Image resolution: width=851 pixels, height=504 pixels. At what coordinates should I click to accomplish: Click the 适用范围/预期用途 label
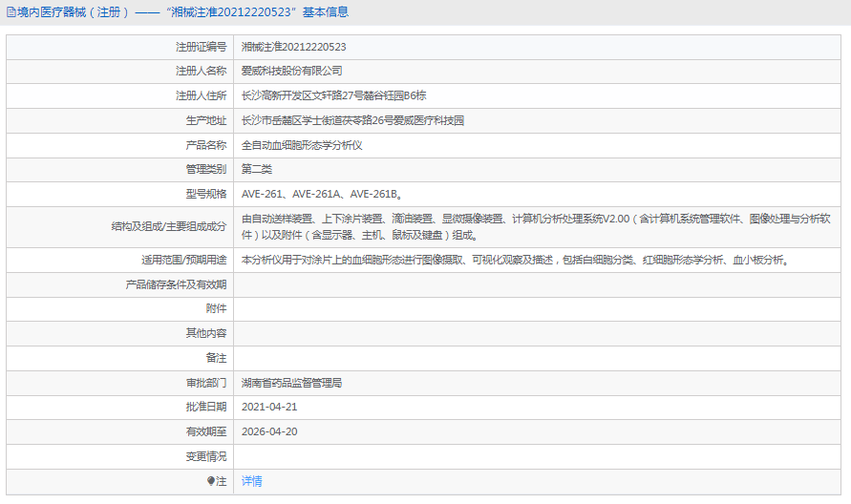point(184,261)
